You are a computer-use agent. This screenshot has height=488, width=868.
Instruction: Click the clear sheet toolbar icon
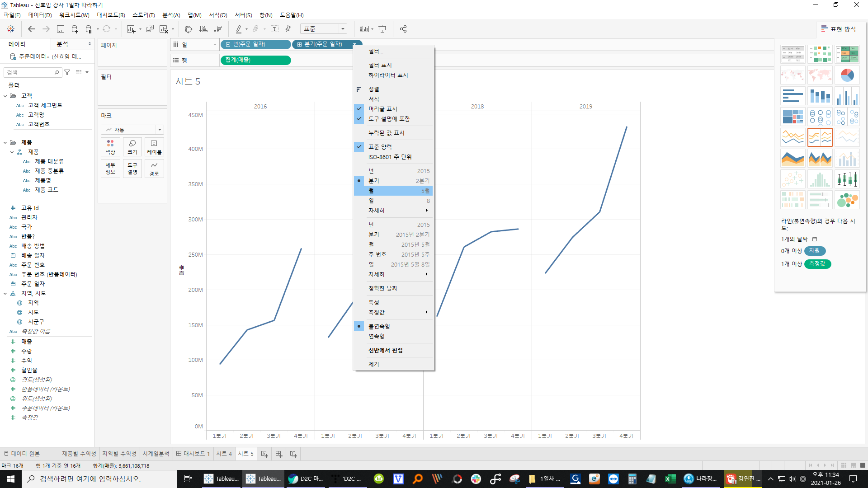pos(164,29)
